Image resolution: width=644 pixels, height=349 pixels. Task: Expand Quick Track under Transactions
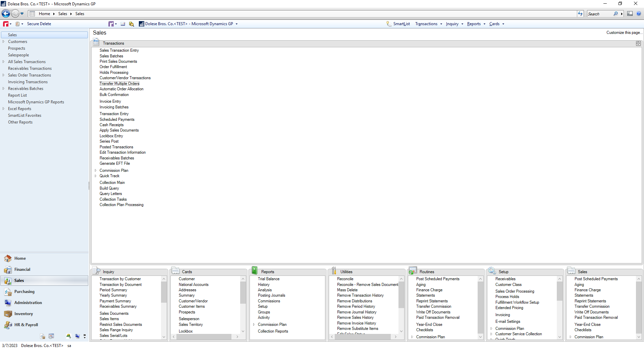96,176
